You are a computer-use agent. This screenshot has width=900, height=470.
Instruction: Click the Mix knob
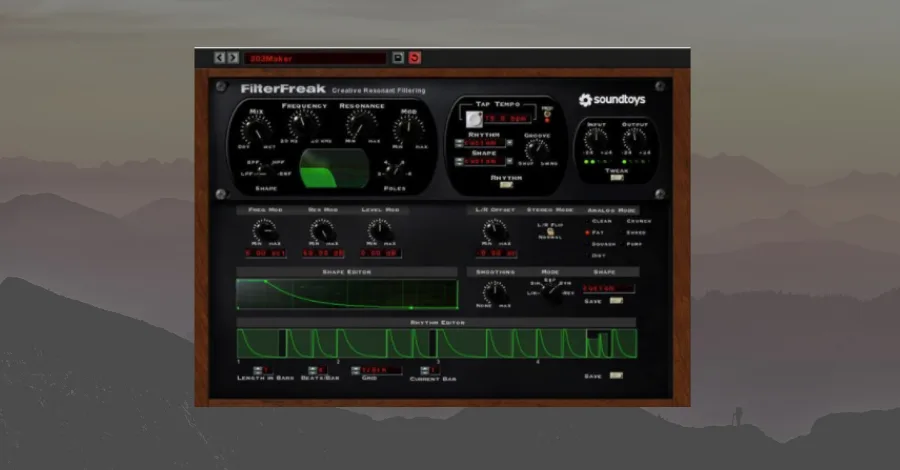pyautogui.click(x=256, y=130)
